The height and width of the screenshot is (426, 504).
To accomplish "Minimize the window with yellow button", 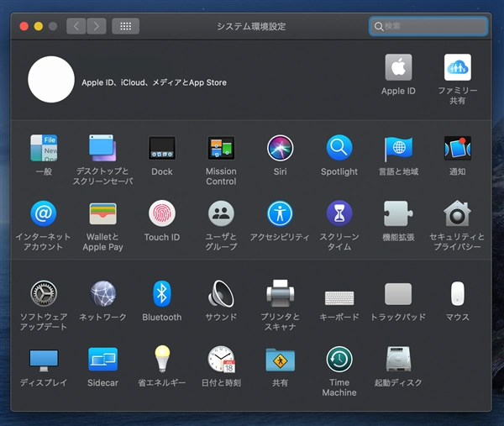I will [x=39, y=26].
